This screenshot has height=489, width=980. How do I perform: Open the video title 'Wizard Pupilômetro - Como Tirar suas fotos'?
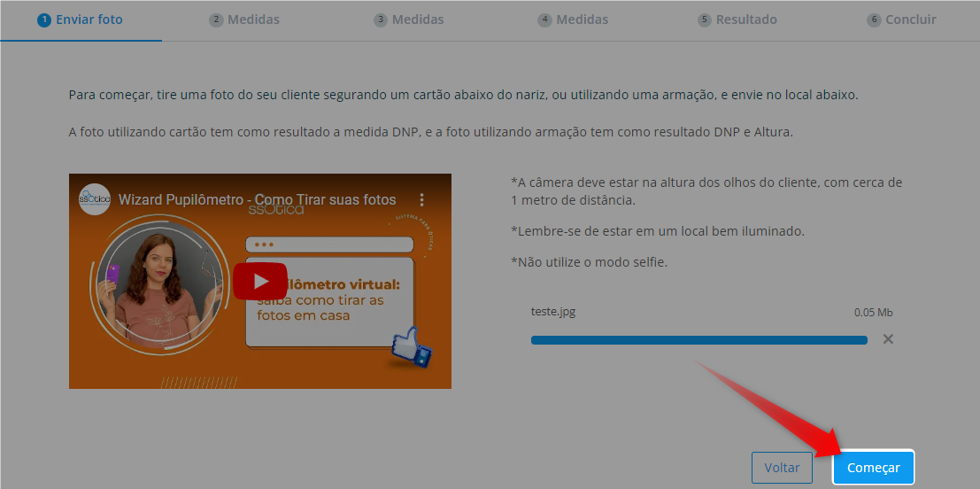257,199
